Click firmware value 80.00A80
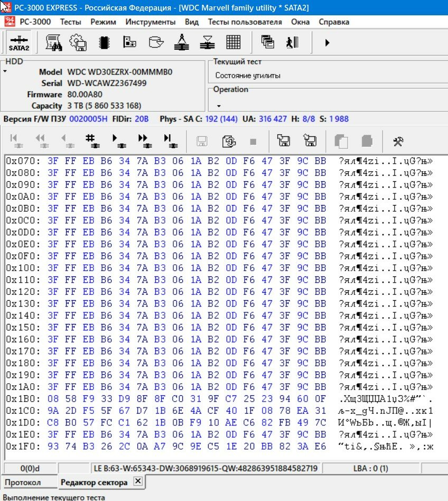 click(x=85, y=94)
